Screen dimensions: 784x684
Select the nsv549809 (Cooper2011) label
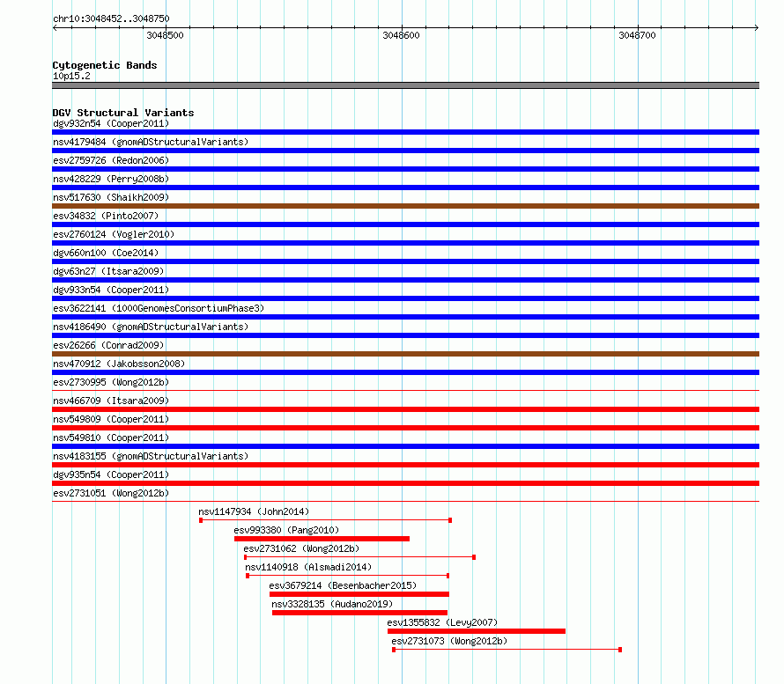click(111, 419)
